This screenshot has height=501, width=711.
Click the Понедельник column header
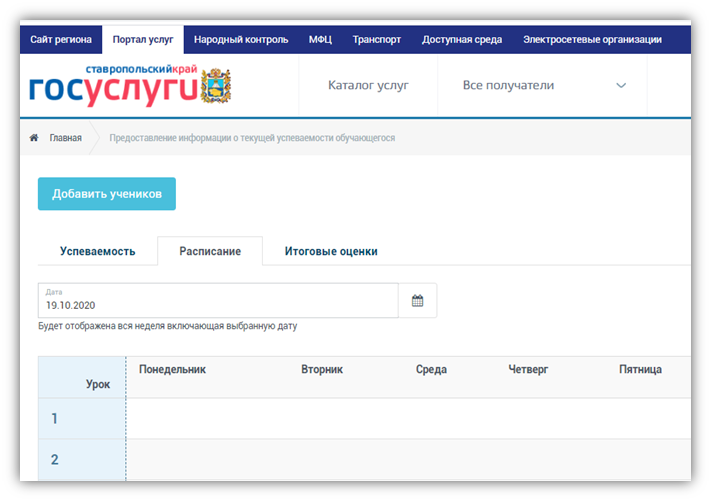[172, 370]
